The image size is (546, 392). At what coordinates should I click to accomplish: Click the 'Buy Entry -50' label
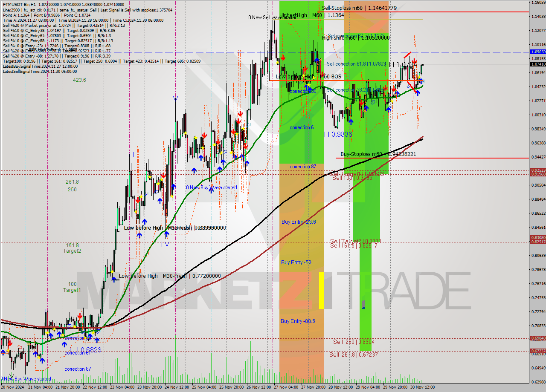[296, 262]
